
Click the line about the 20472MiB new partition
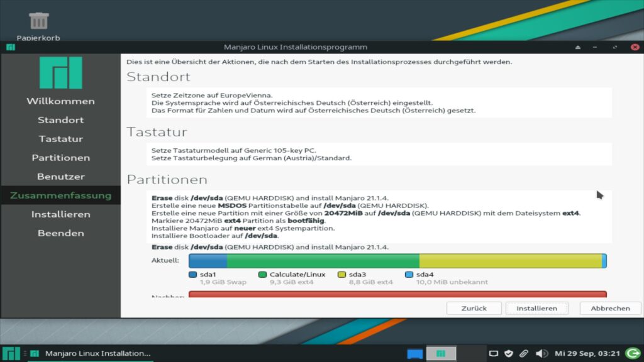click(366, 213)
